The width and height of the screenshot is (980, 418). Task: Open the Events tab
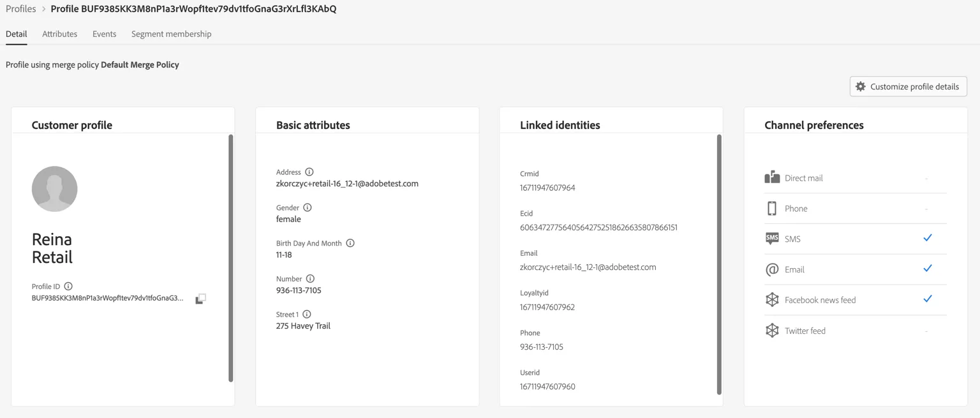[x=105, y=34]
